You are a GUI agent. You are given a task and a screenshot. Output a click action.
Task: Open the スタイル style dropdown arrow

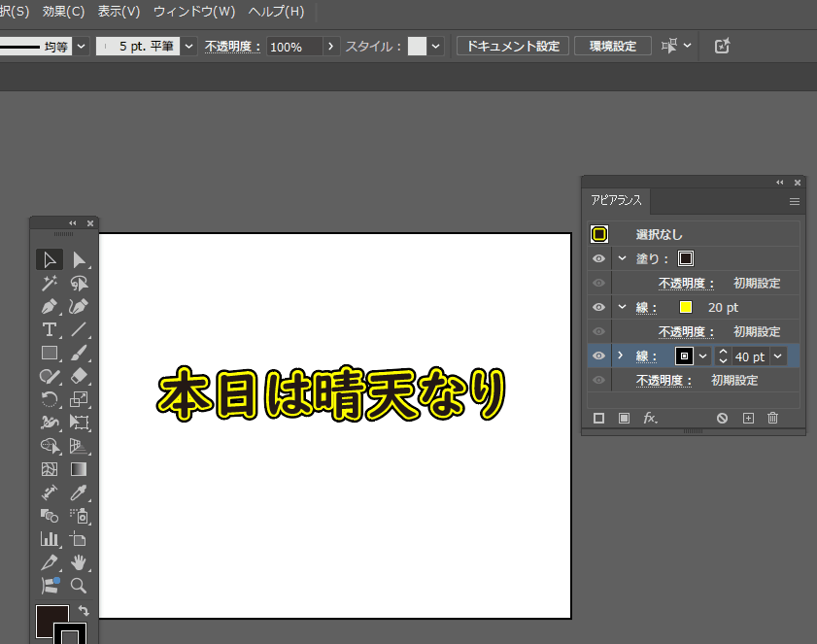click(436, 47)
